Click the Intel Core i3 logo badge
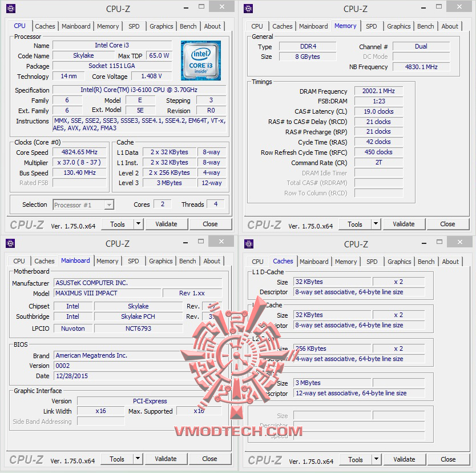The image size is (476, 473). [201, 61]
